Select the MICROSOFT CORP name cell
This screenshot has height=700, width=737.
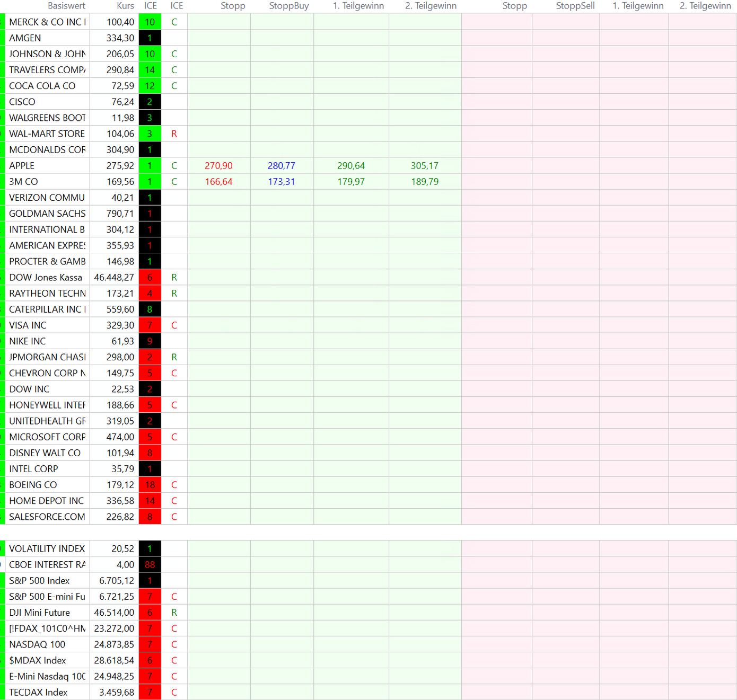point(47,437)
